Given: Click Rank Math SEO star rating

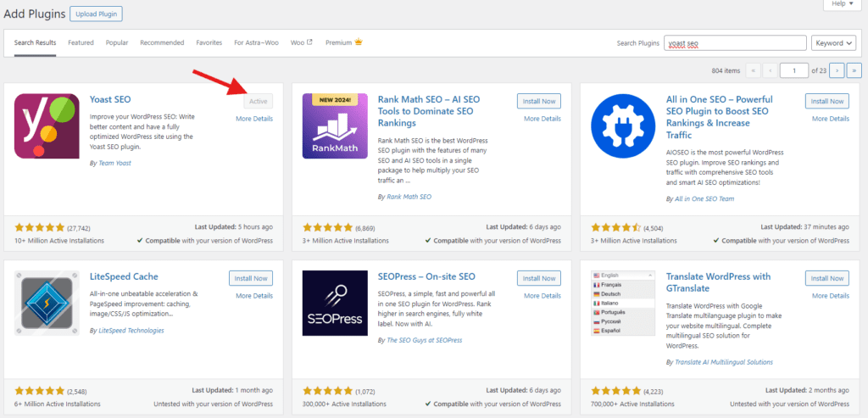Looking at the screenshot, I should tap(328, 227).
